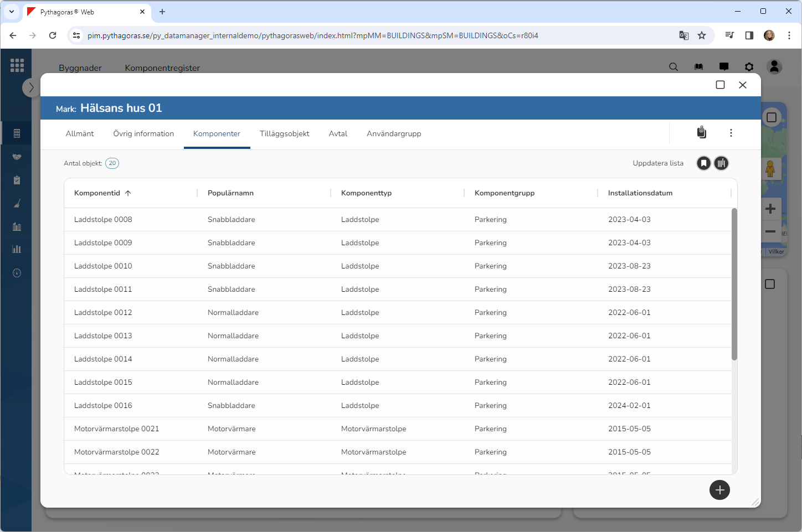Viewport: 802px width, 532px height.
Task: Open the settings gear icon
Action: coord(749,67)
